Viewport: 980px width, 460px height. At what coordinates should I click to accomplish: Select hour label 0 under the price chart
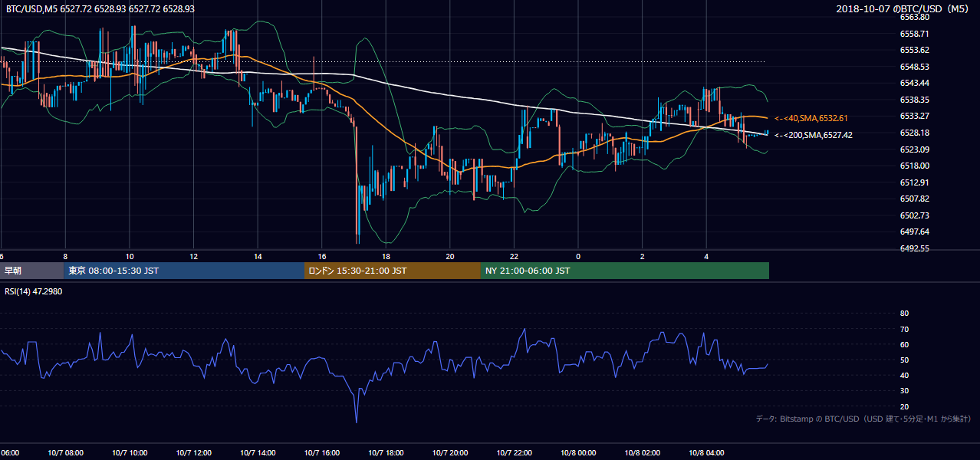click(578, 257)
